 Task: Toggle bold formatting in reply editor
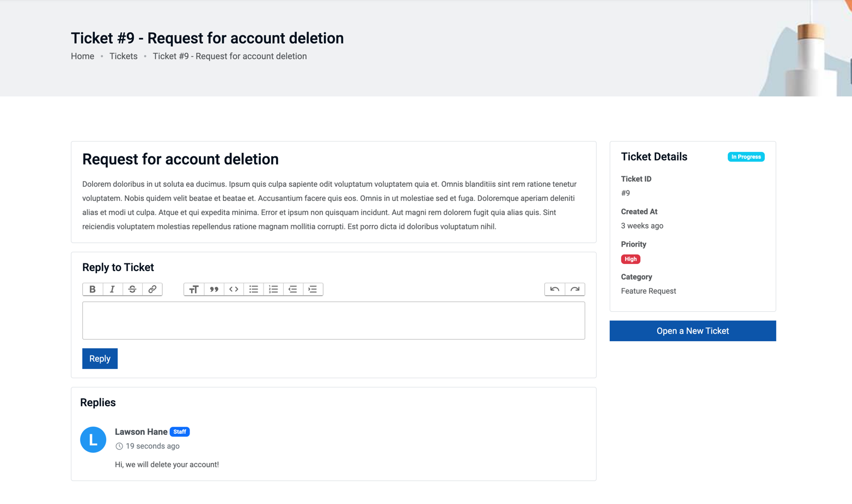(x=93, y=289)
